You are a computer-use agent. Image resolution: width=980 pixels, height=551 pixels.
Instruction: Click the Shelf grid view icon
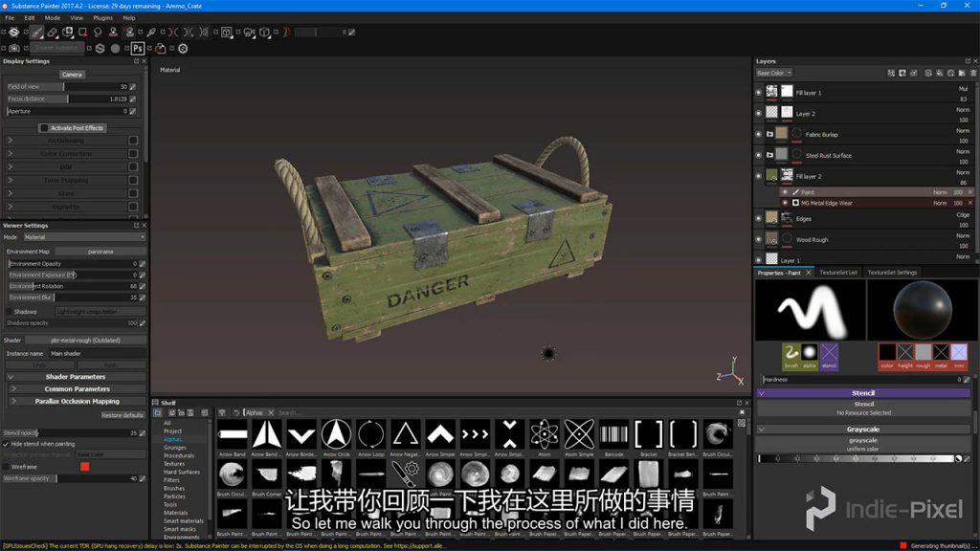tap(742, 423)
